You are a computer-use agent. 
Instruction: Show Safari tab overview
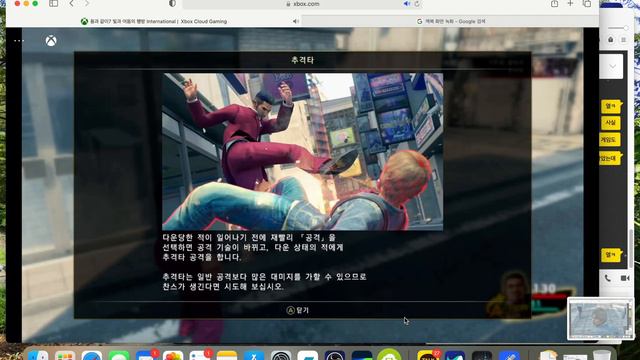[x=587, y=4]
